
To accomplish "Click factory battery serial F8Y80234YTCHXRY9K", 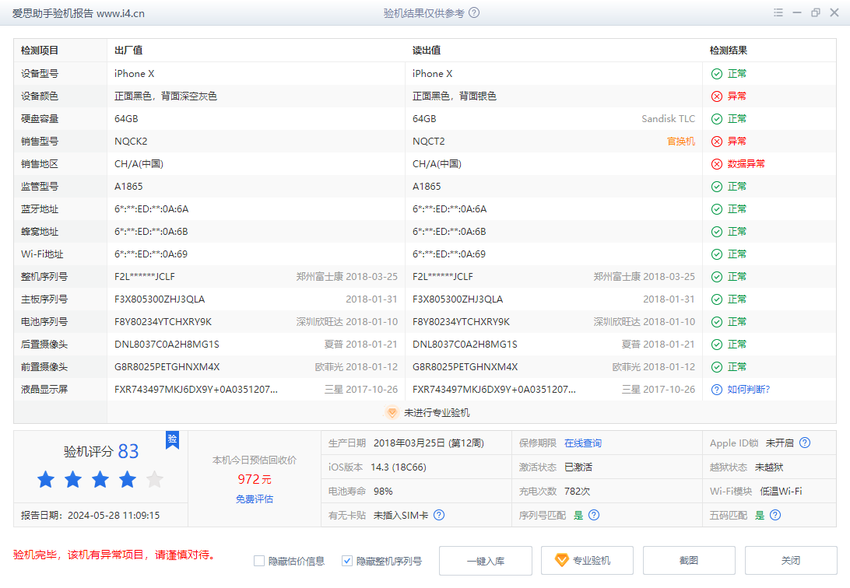I will [x=163, y=322].
